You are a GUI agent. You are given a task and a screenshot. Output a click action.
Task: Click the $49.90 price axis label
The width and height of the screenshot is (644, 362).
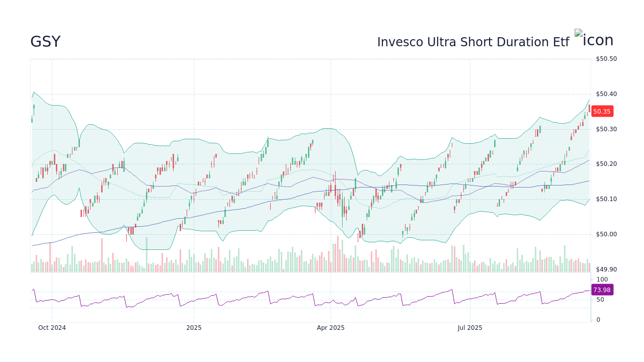(x=606, y=269)
